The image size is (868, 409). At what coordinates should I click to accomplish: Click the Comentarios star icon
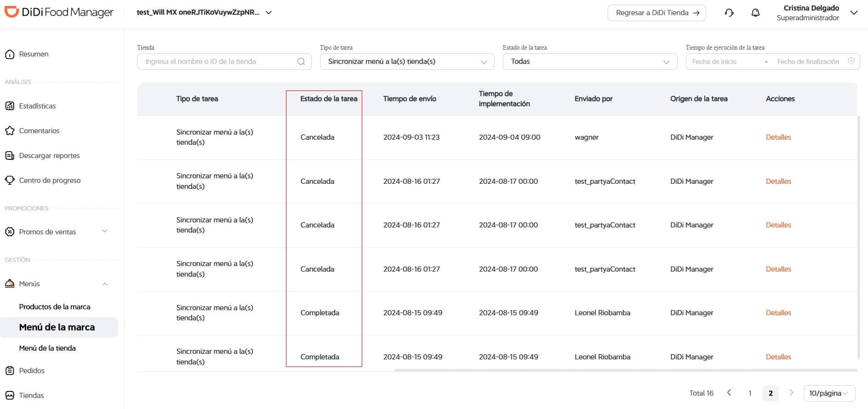10,131
